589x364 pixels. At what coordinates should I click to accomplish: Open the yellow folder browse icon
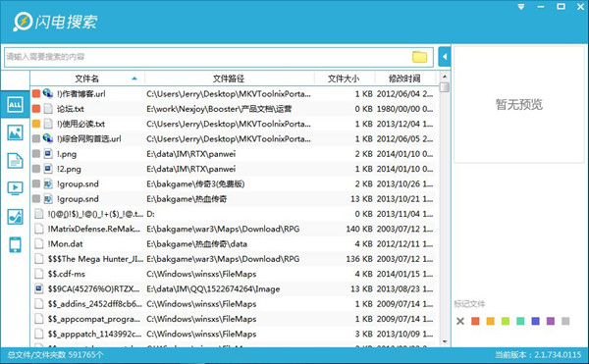tap(419, 57)
